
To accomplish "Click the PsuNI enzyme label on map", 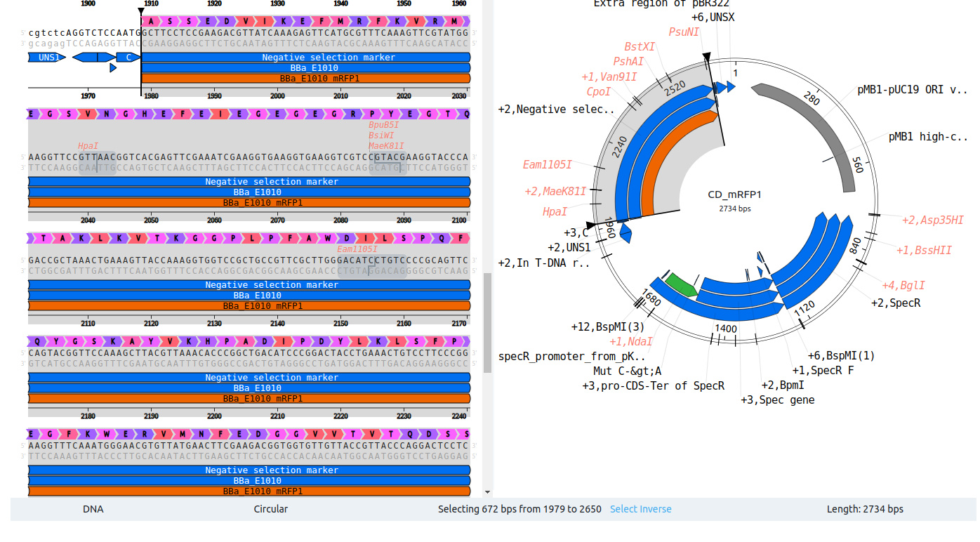I will pyautogui.click(x=684, y=32).
